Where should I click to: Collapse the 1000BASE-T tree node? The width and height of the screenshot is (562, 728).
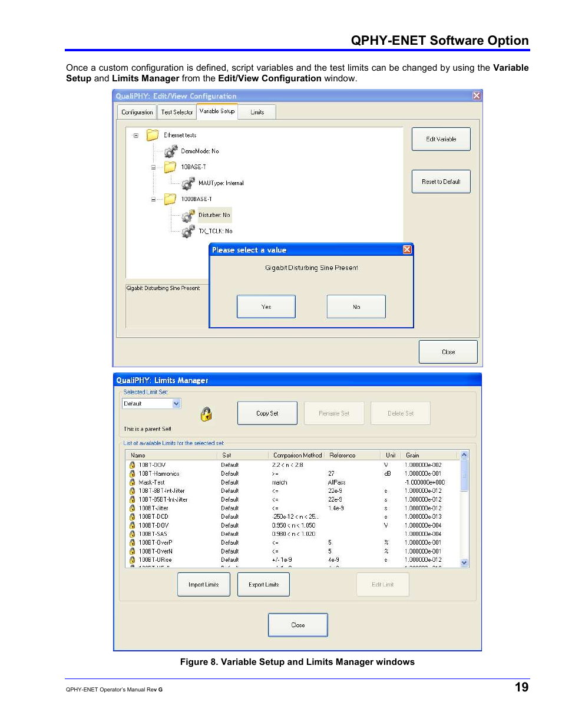(x=153, y=199)
